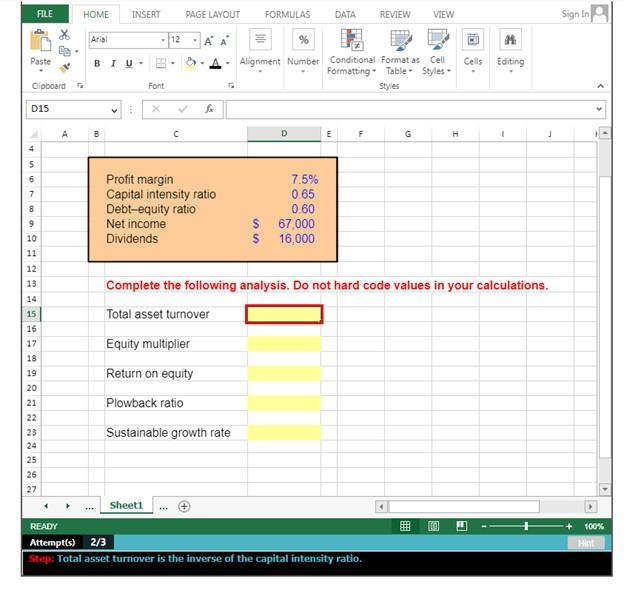Open the Name Box dropdown arrow
624x593 pixels.
[x=114, y=110]
